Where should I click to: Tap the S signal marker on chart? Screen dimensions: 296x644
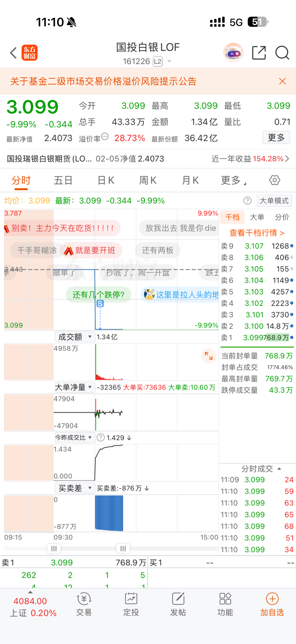[100, 304]
